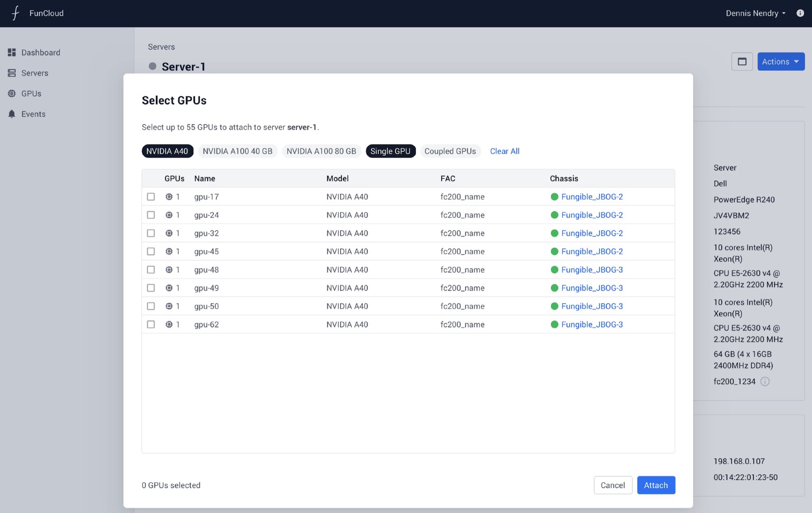Screen dimensions: 812x513
Task: Go to the GPUs sidebar chip icon
Action: [12, 94]
